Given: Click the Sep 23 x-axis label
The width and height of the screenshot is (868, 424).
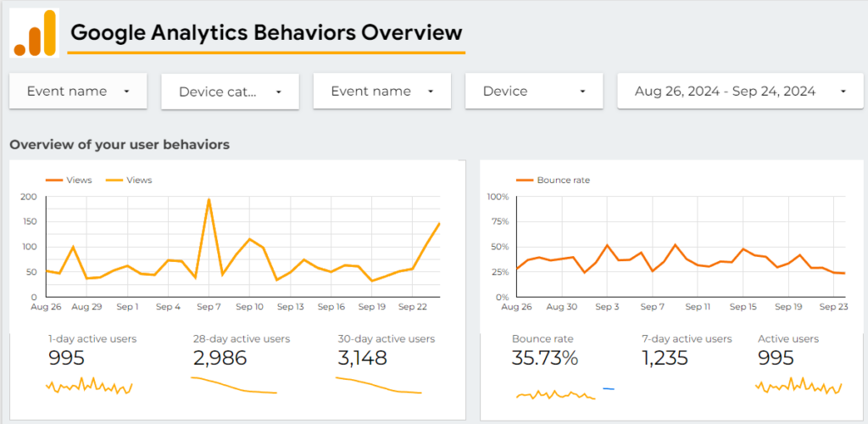Looking at the screenshot, I should (833, 306).
